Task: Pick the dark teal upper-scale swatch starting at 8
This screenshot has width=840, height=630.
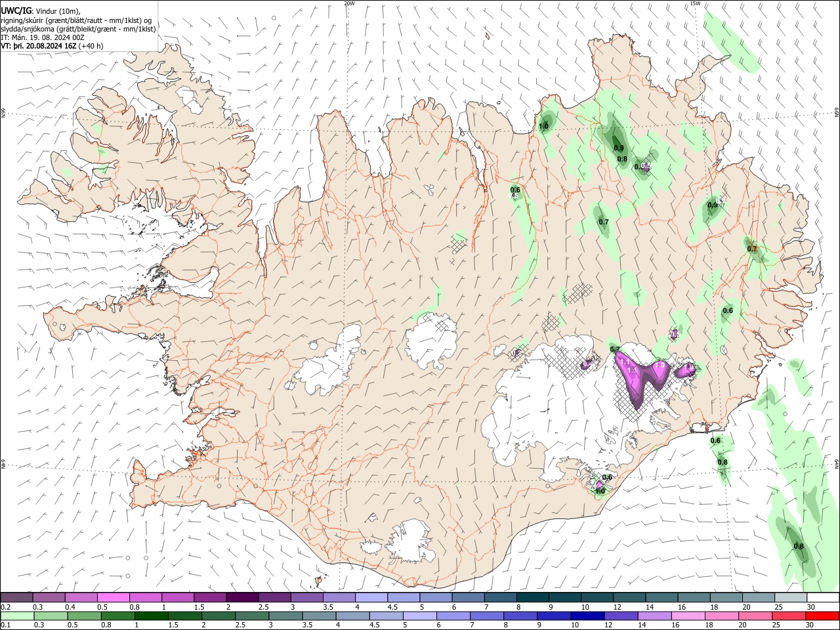Action: (x=532, y=597)
